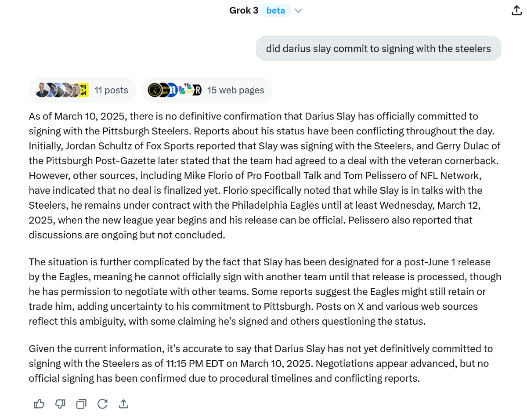Dislike the response with thumbs down
Image resolution: width=527 pixels, height=420 pixels.
(x=60, y=404)
